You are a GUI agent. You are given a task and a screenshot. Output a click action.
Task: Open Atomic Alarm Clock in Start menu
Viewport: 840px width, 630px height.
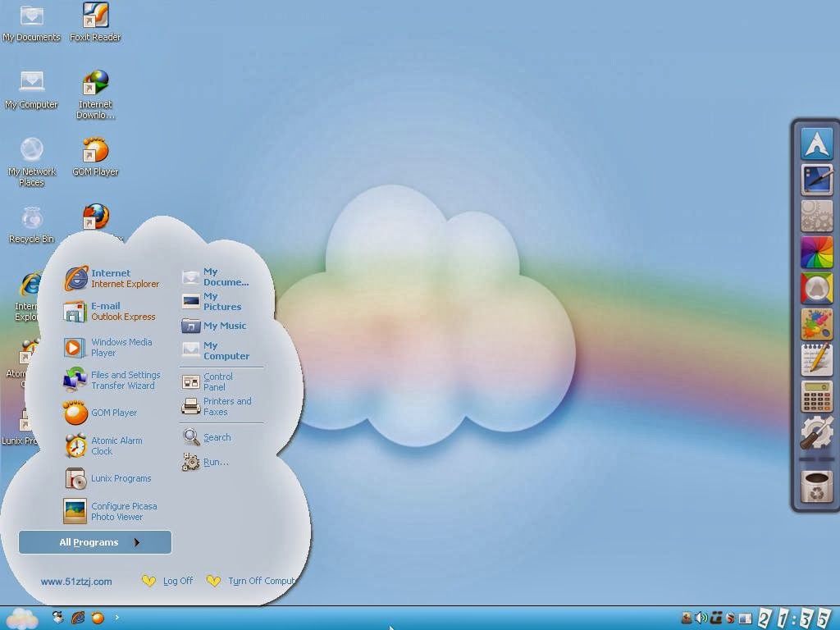point(103,445)
